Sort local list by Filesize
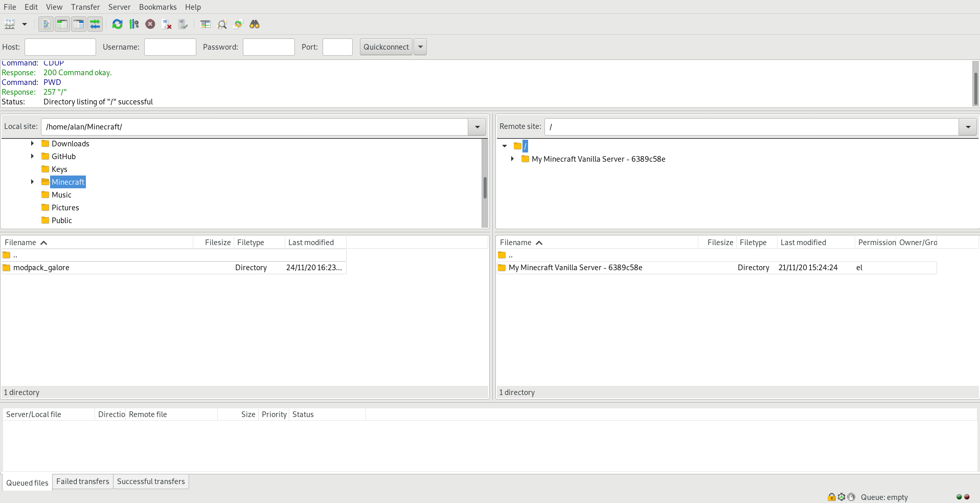980x503 pixels. coord(213,243)
